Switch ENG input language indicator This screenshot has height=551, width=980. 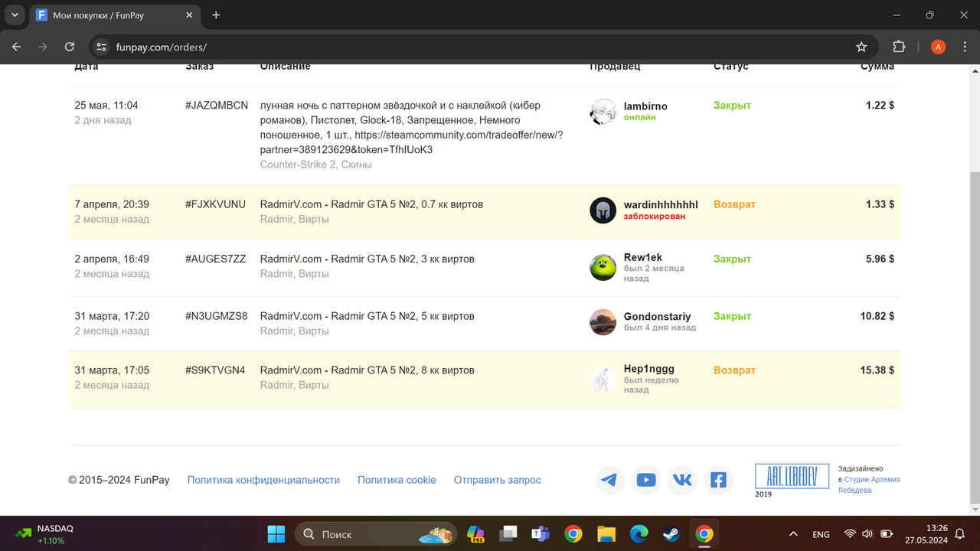tap(821, 534)
